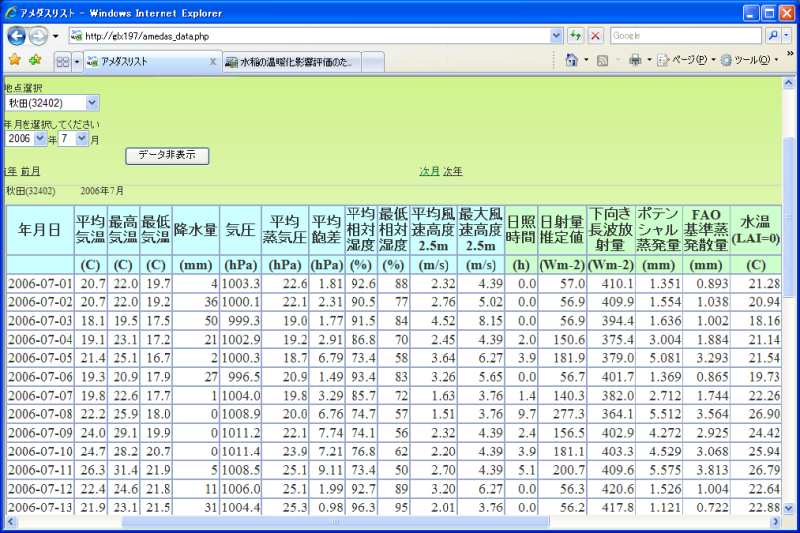Click pressure value 1011.4 on 2006-07-10
This screenshot has width=800, height=533.
pyautogui.click(x=240, y=451)
